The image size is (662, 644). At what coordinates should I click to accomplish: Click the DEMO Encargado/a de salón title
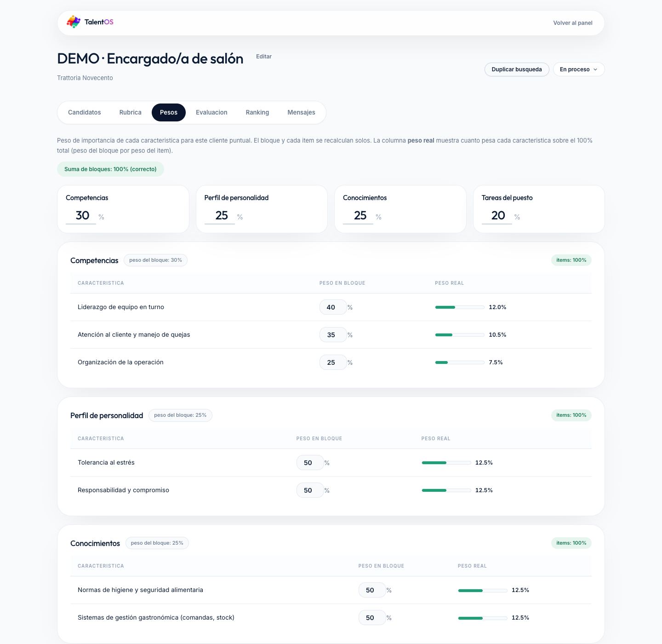click(150, 59)
